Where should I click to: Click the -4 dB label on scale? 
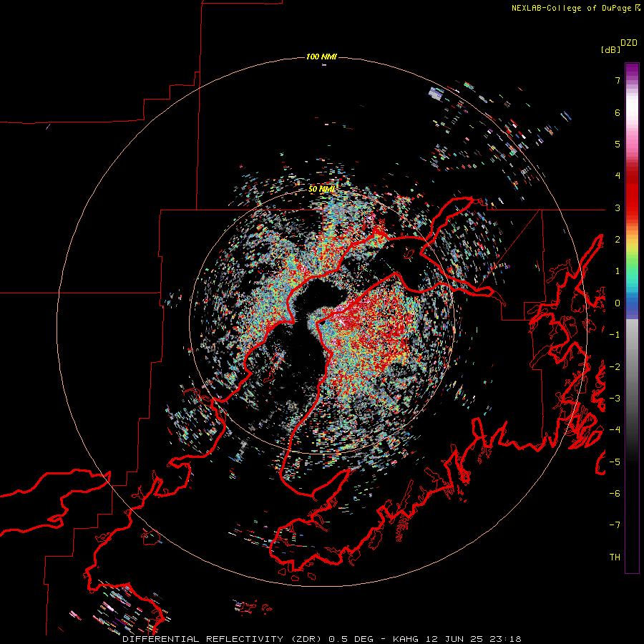click(x=615, y=430)
